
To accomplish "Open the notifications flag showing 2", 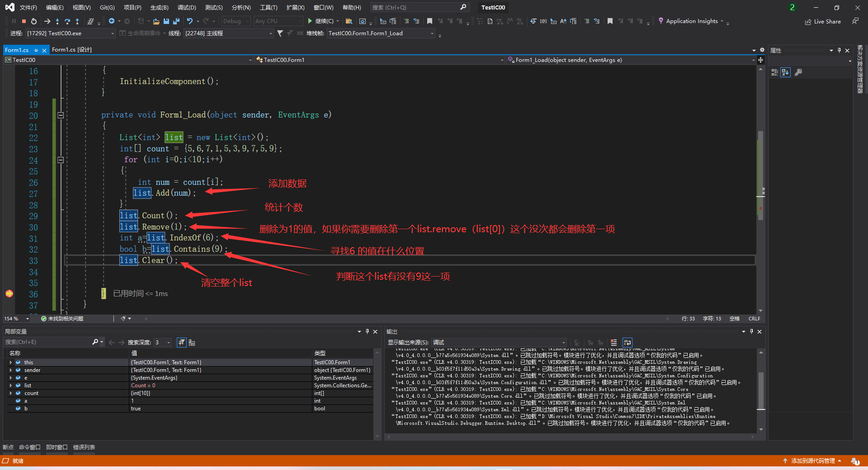I will coord(792,8).
